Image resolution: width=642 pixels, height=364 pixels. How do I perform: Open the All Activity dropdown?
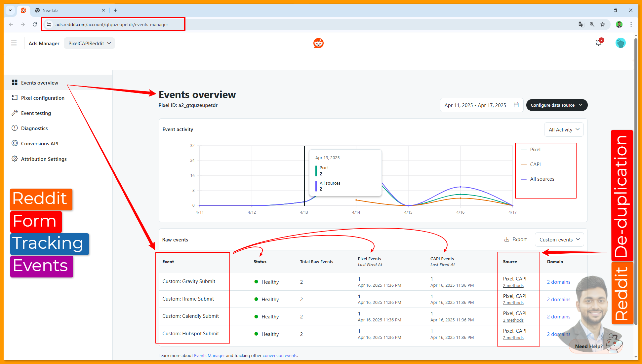tap(564, 129)
